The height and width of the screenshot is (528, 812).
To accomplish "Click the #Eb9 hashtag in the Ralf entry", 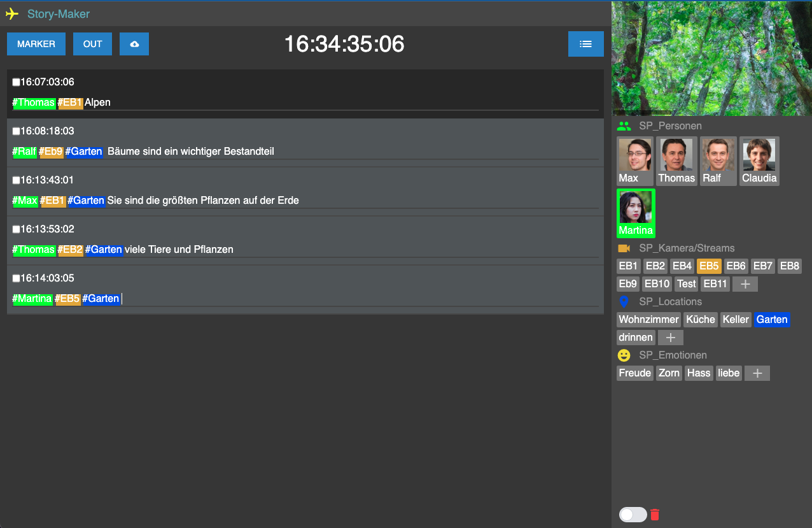I will [x=51, y=152].
